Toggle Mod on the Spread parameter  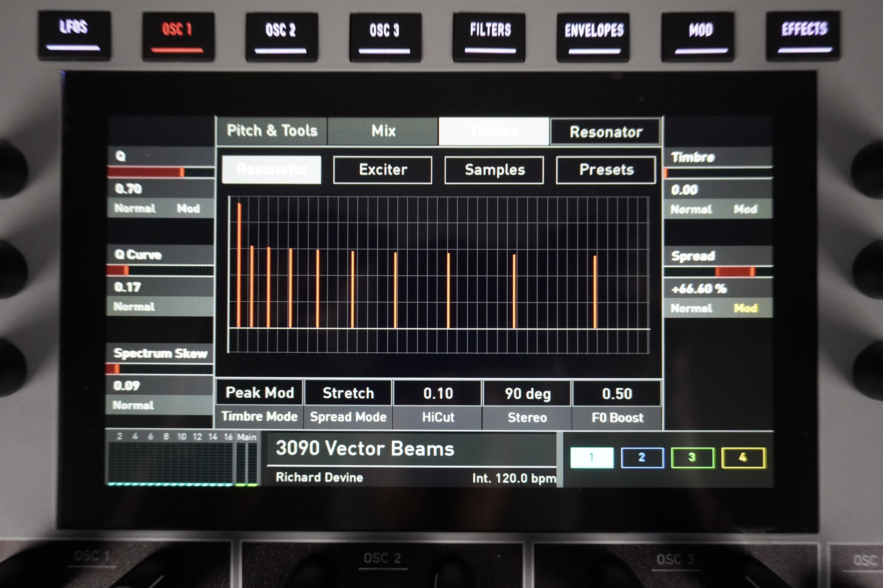tap(745, 308)
